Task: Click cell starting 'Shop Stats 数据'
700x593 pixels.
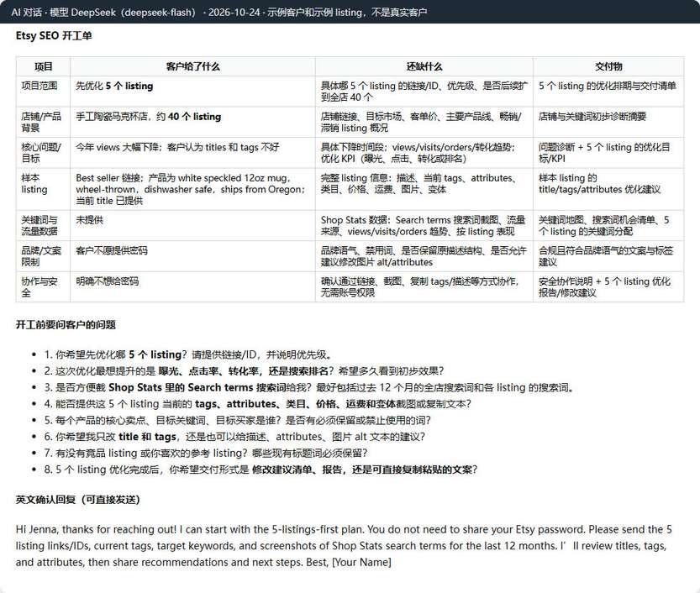Action: click(424, 226)
